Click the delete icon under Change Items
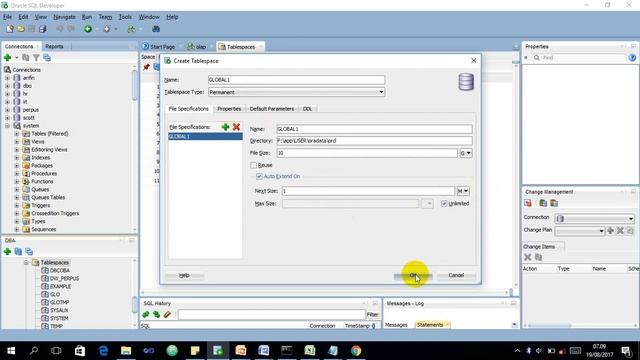 (x=527, y=257)
